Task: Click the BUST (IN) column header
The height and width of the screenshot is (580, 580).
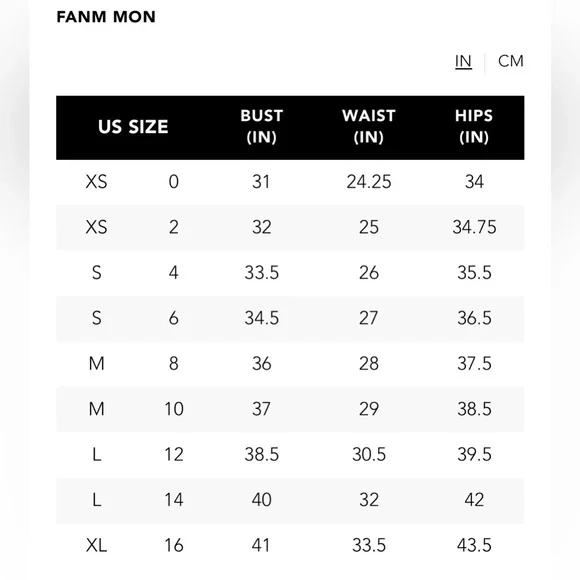Action: 262,127
